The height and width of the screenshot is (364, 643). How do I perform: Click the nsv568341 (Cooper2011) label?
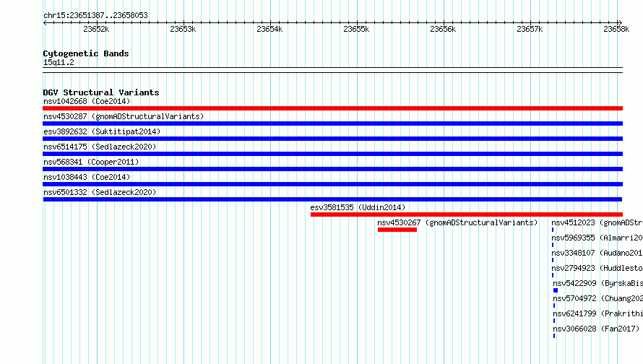91,162
